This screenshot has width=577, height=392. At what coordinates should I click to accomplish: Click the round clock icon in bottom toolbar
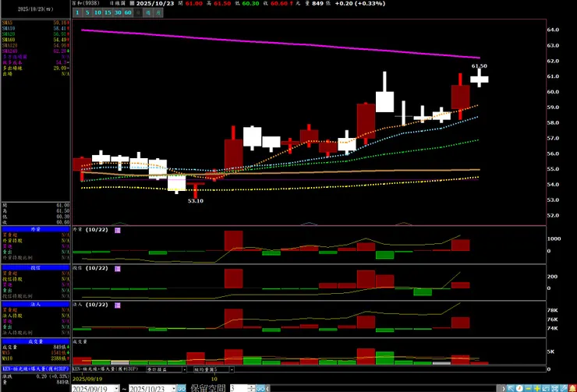[x=519, y=388]
